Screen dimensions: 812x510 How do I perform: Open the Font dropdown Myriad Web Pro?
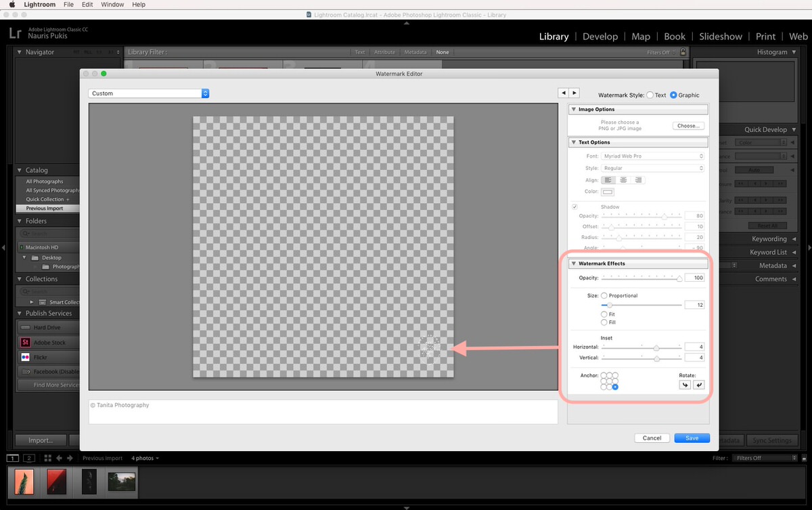tap(653, 156)
